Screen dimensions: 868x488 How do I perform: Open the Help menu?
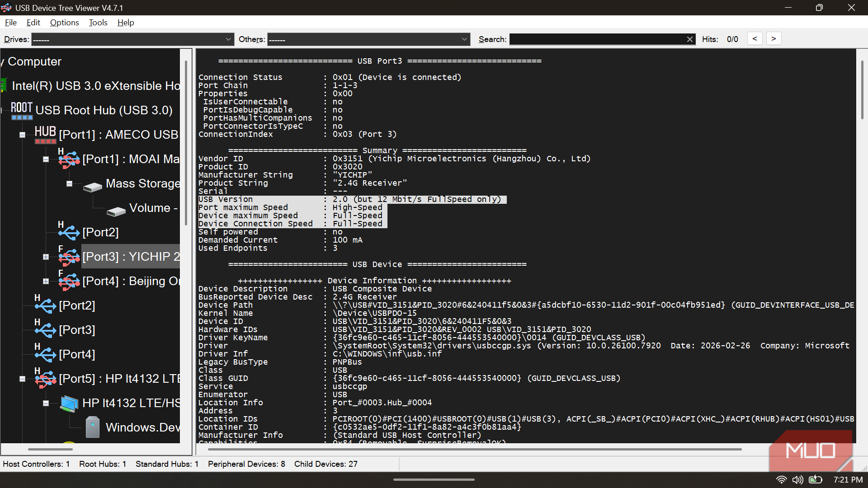point(126,23)
